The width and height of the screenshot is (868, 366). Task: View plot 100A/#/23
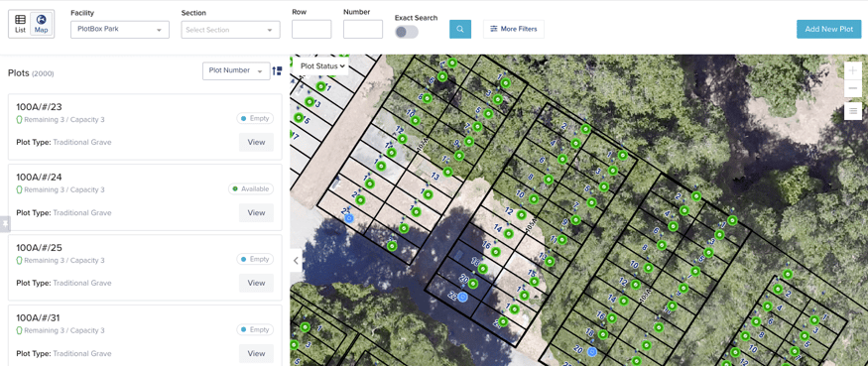[x=256, y=142]
